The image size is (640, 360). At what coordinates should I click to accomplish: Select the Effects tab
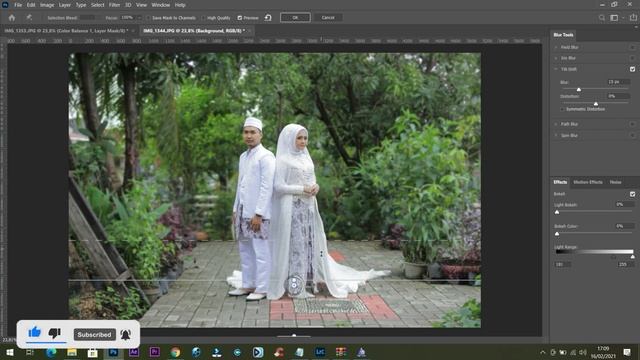click(x=560, y=182)
